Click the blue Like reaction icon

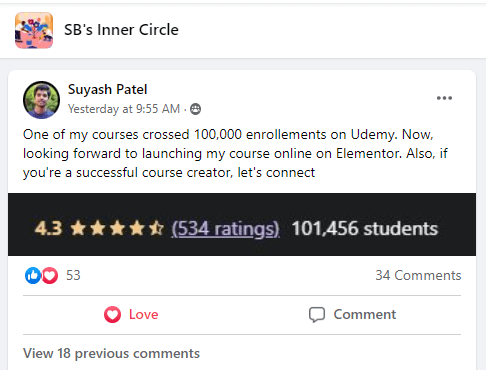click(x=33, y=275)
